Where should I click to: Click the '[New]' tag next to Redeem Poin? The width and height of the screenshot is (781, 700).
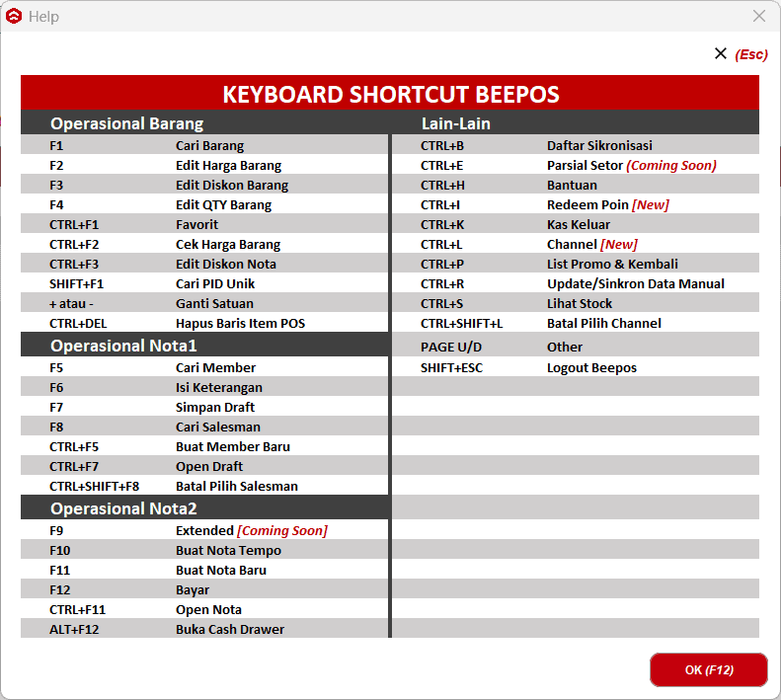click(650, 204)
